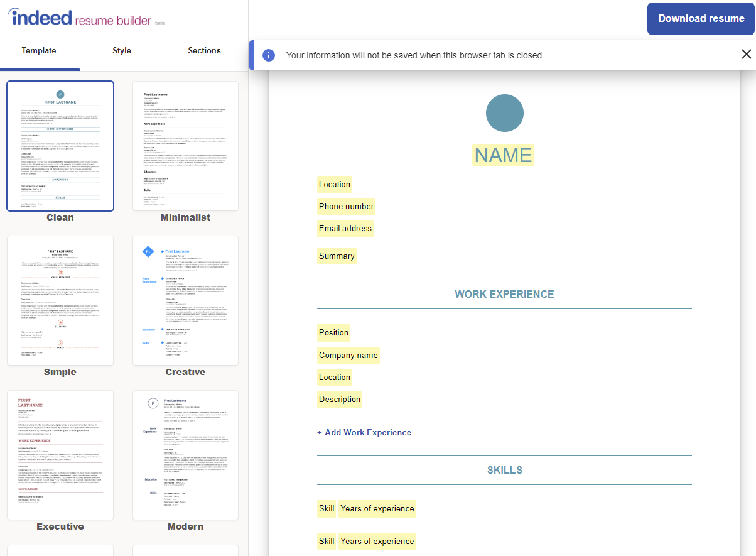Add another work experience entry
756x556 pixels.
click(x=364, y=433)
